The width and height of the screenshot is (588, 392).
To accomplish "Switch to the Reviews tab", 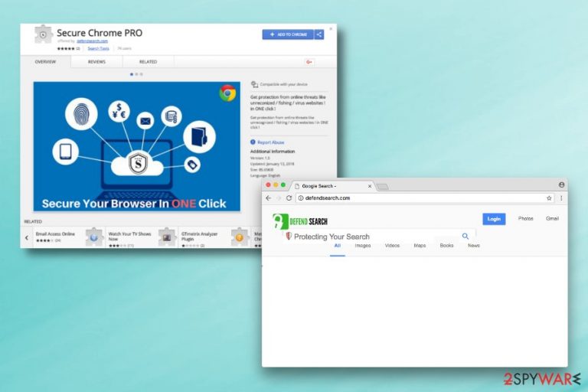I will point(96,62).
